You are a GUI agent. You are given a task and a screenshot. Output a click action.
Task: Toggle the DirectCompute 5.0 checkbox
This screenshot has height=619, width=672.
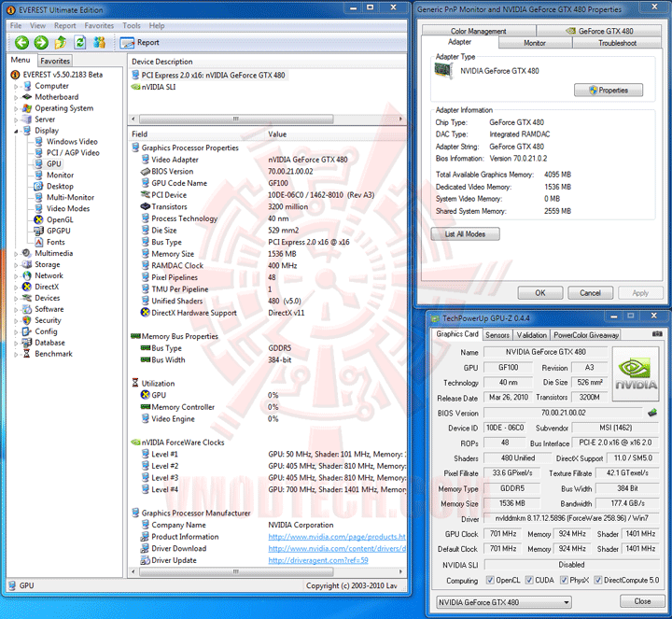pyautogui.click(x=598, y=581)
